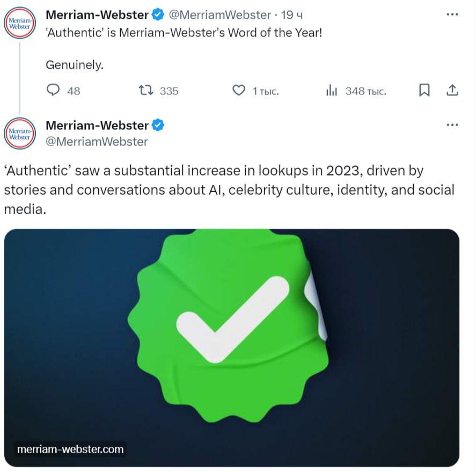Click the top blue verified badge
The height and width of the screenshot is (472, 476).
click(158, 14)
